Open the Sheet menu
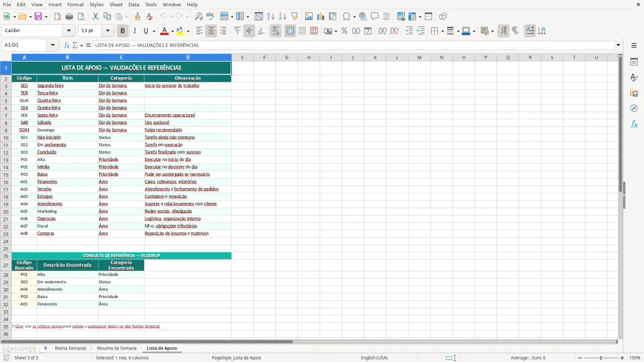This screenshot has width=644, height=362. 116,4
